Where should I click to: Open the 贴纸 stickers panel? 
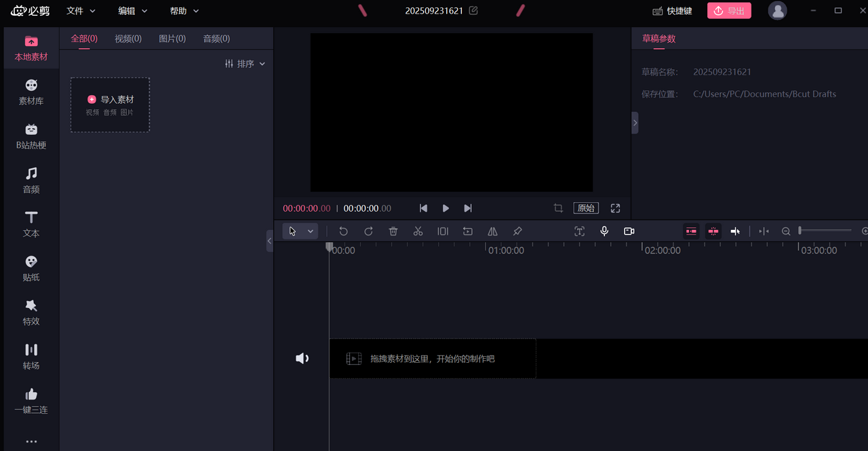(31, 269)
